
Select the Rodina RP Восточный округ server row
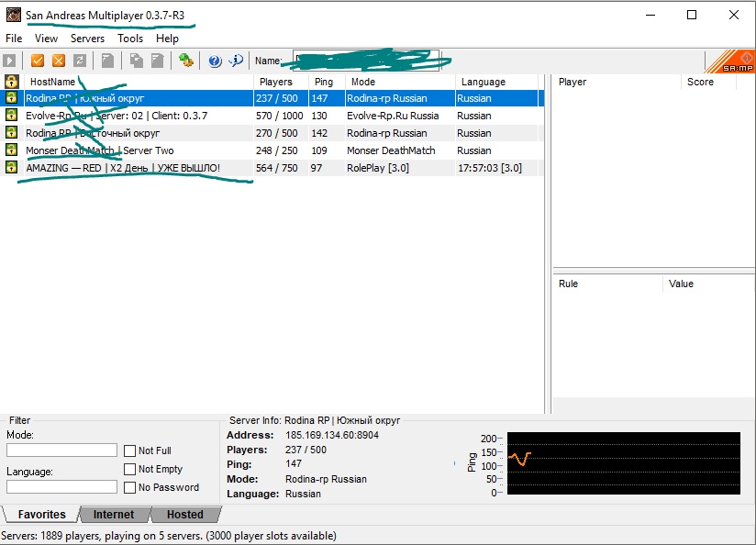click(x=272, y=133)
